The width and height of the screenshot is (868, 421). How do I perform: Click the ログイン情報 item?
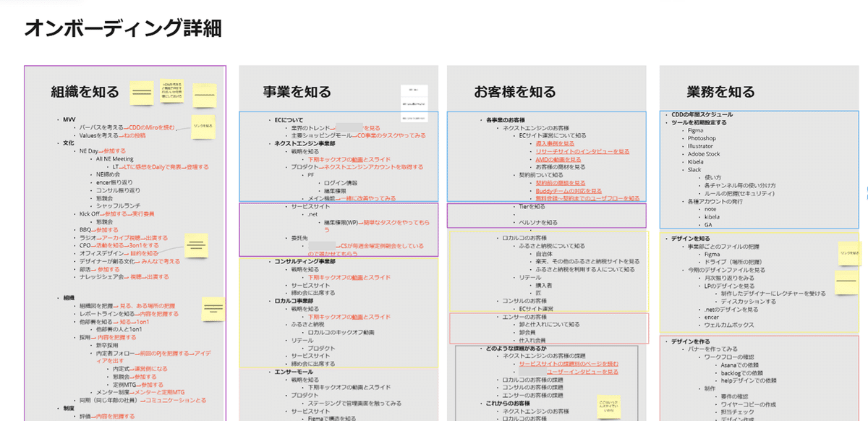pos(341,183)
